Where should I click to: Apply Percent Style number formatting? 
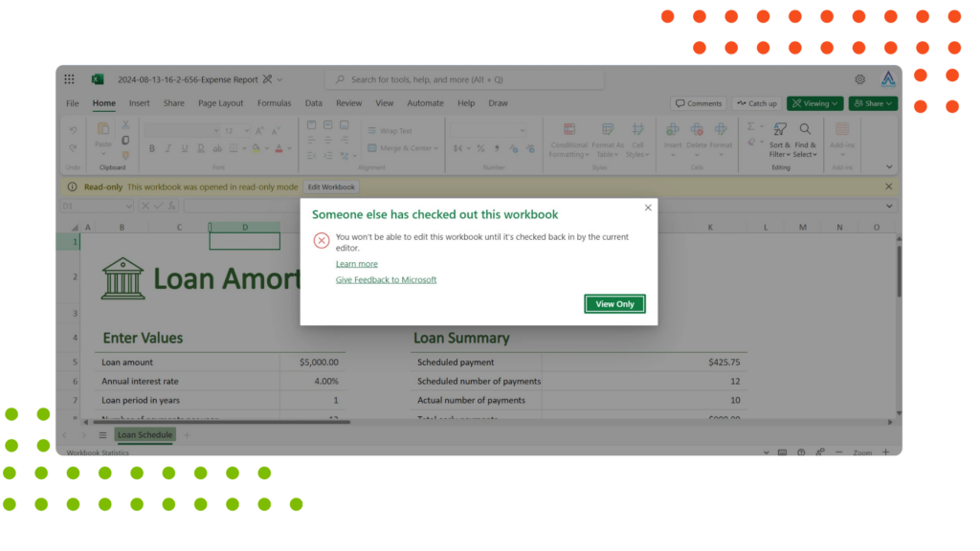point(480,148)
